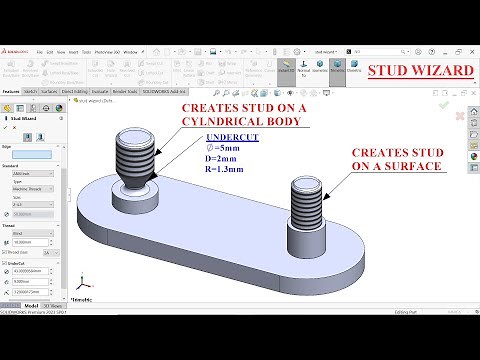Open Appearances colored sphere in task pane
This screenshot has height=360, width=480.
tap(474, 156)
